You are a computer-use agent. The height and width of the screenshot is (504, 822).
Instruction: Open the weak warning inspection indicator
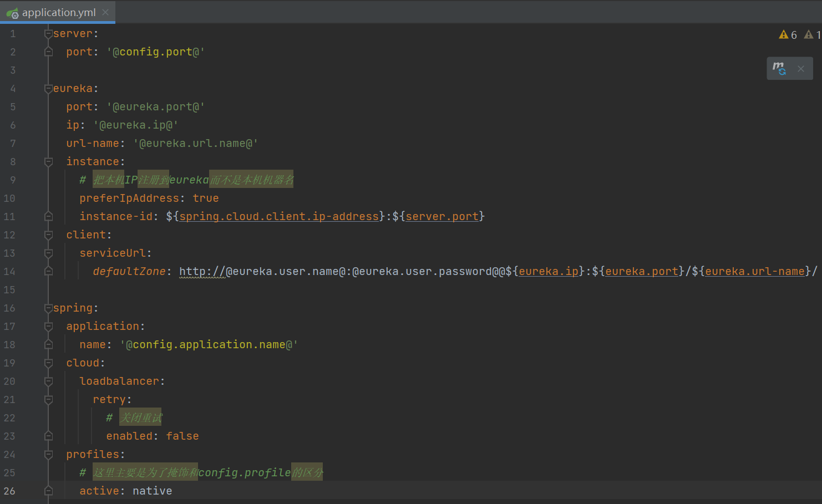click(x=813, y=35)
